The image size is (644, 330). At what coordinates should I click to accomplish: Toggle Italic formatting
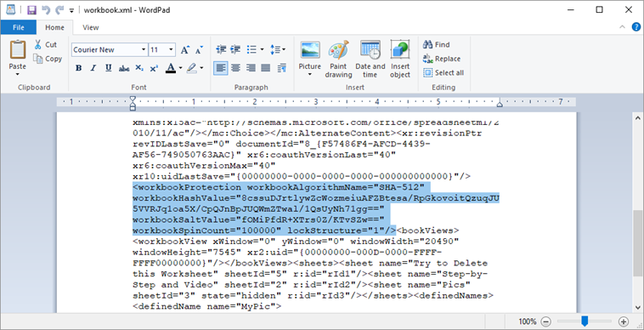[93, 68]
